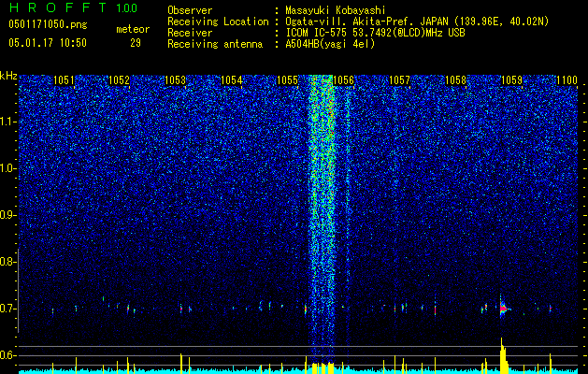Click the grey vertical range bar at left edge
Image resolution: width=588 pixels, height=374 pixels.
(18, 291)
